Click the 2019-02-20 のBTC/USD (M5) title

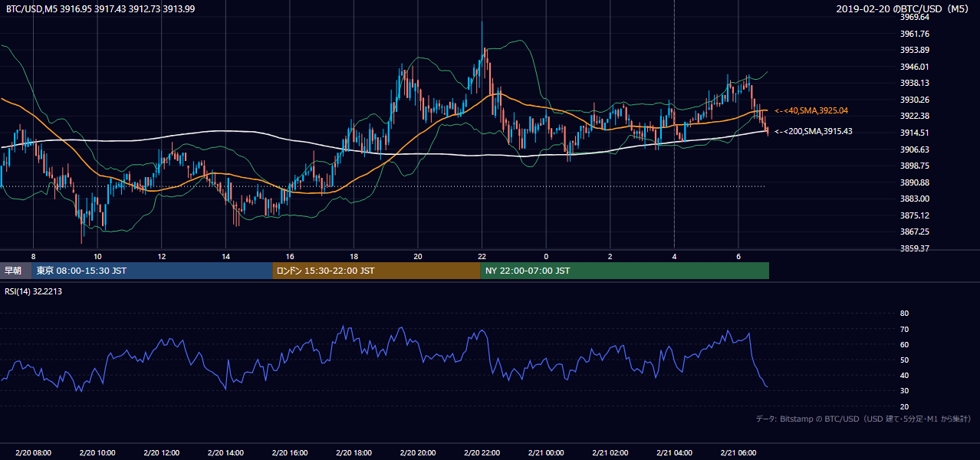point(904,8)
